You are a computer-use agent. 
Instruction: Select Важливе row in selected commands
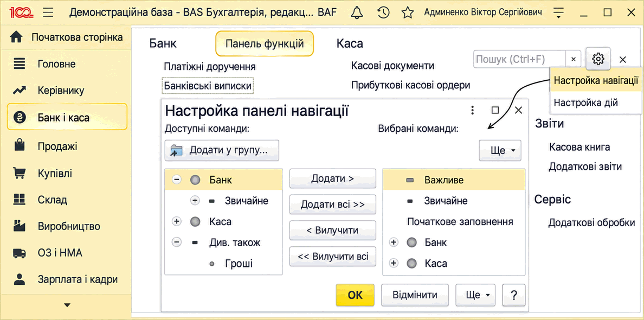[454, 180]
